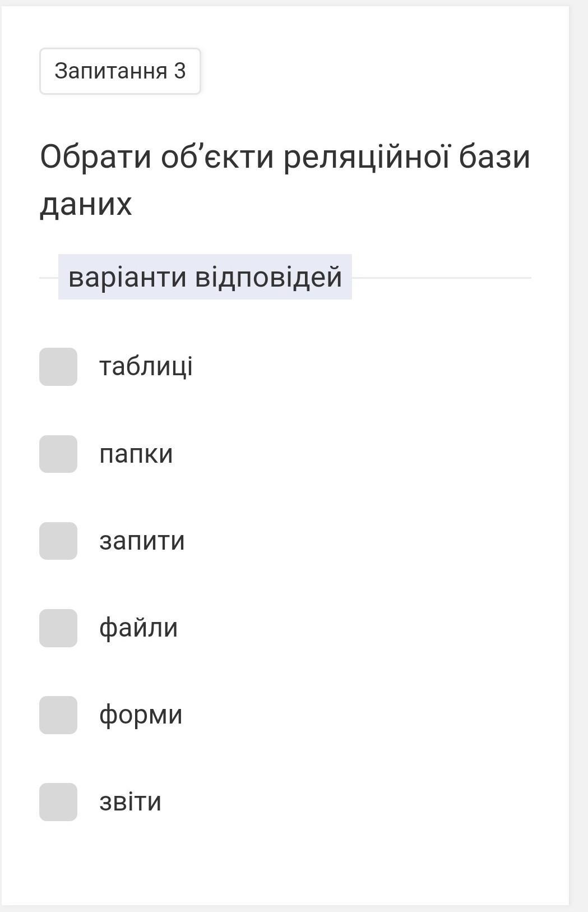Click the number 3 in the question badge
Viewport: 588px width, 912px height.
pos(180,71)
